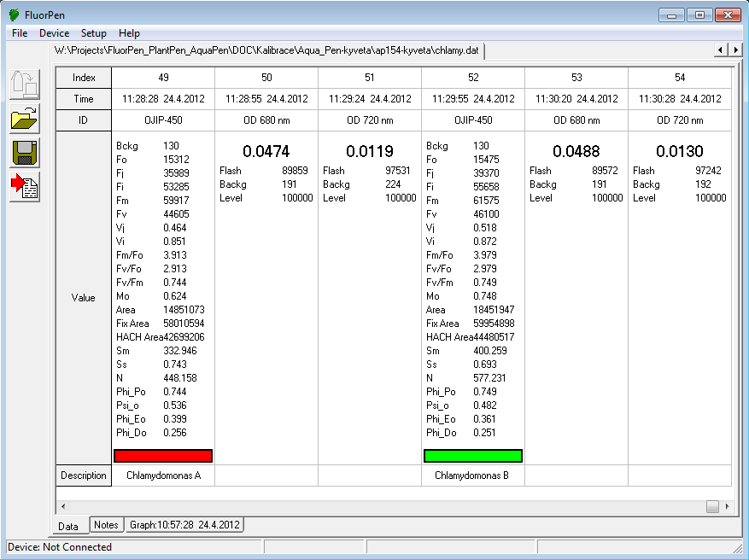Click the time cell 11:29:24 24.4.2012

tap(370, 99)
